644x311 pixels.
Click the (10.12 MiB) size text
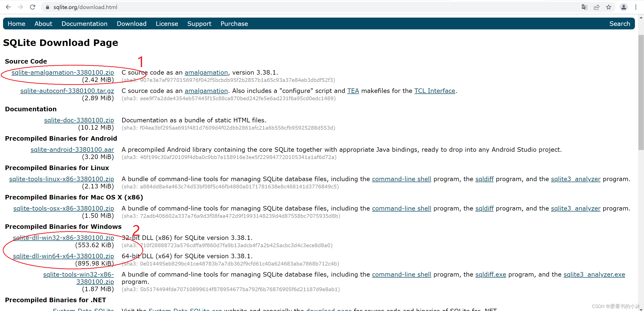tap(96, 127)
